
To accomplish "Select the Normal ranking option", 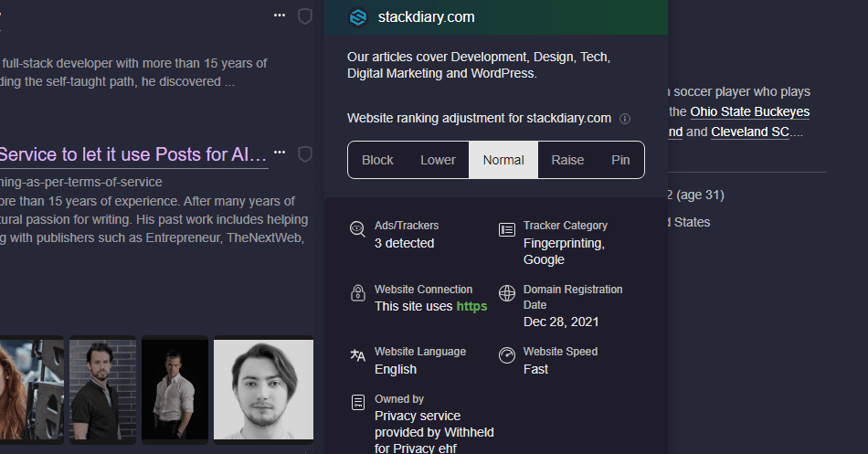I will pyautogui.click(x=503, y=160).
